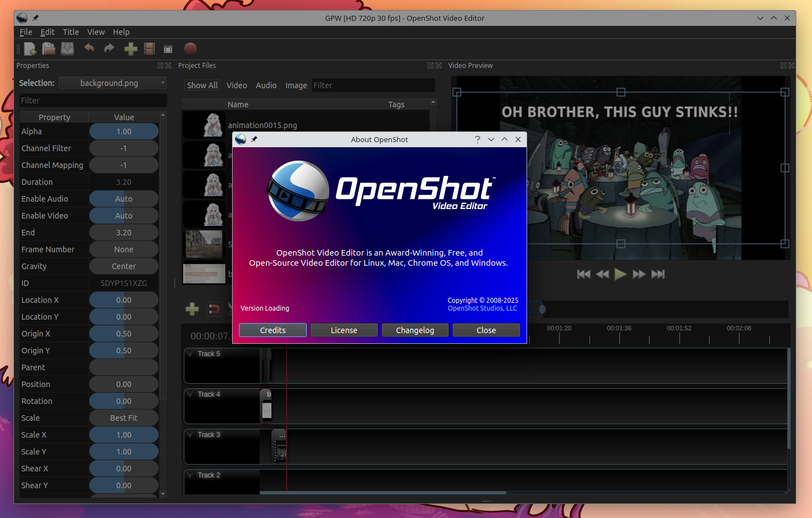
Task: Follow the OpenShot Studios, LLC link
Action: point(482,308)
